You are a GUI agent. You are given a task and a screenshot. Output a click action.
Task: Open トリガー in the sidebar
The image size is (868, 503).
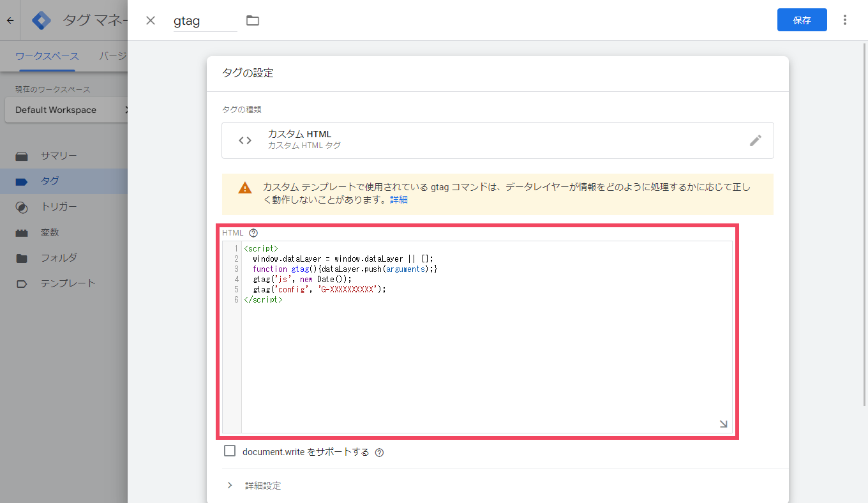[59, 207]
